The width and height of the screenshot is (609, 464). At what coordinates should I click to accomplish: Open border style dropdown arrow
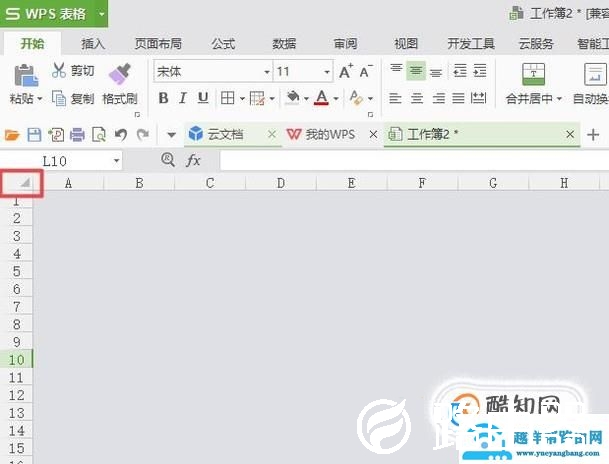pyautogui.click(x=242, y=99)
